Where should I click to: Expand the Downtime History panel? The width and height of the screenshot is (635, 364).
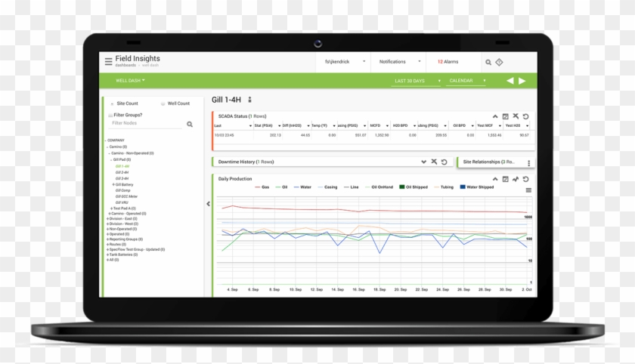point(423,162)
